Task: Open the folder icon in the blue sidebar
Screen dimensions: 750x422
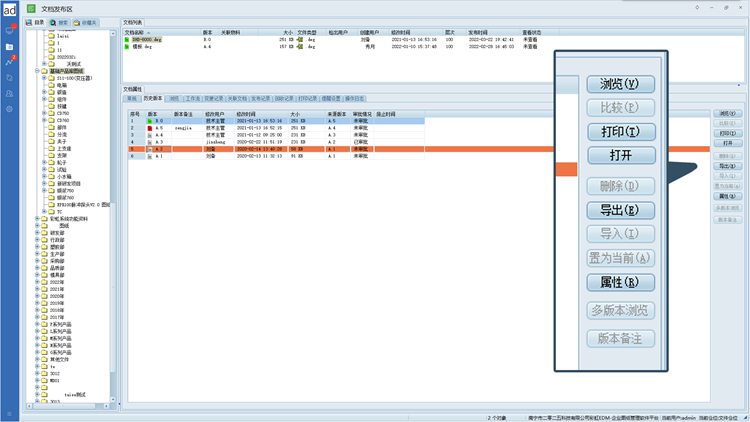Action: click(9, 46)
